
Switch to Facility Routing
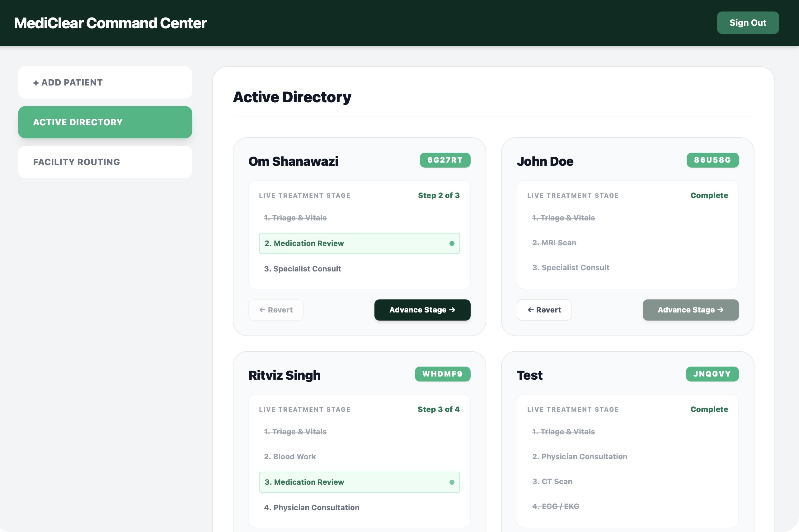click(x=105, y=162)
